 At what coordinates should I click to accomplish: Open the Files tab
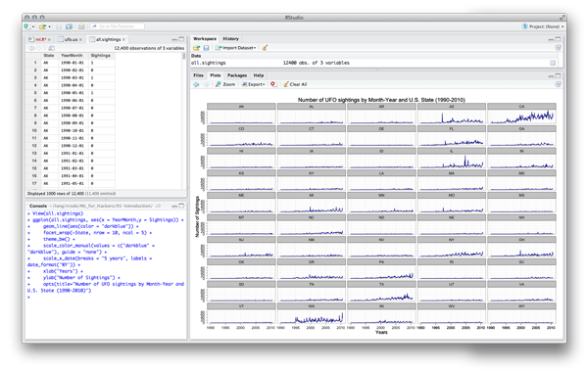[x=198, y=75]
